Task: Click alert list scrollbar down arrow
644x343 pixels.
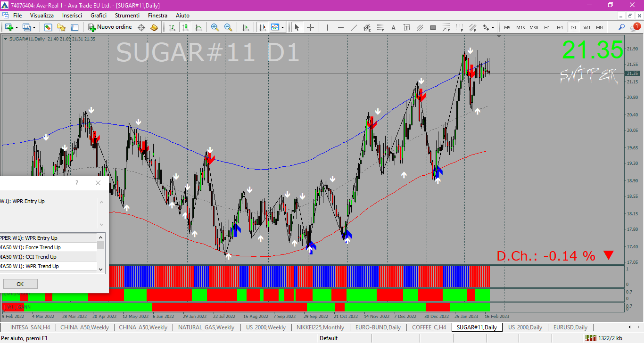Action: 100,269
